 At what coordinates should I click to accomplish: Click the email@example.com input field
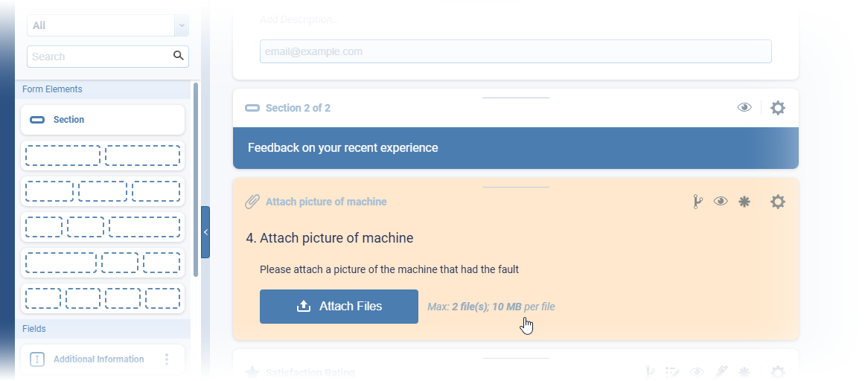515,51
